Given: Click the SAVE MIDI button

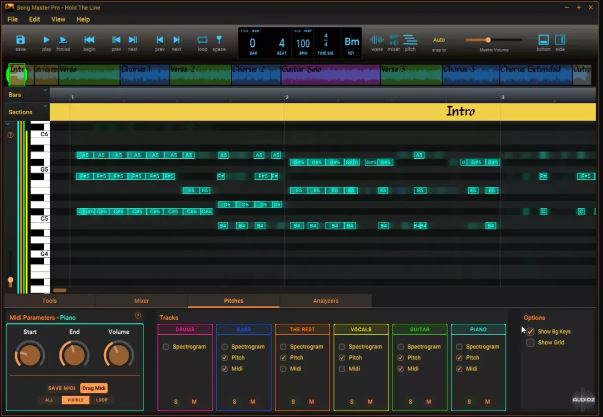Looking at the screenshot, I should (x=62, y=388).
